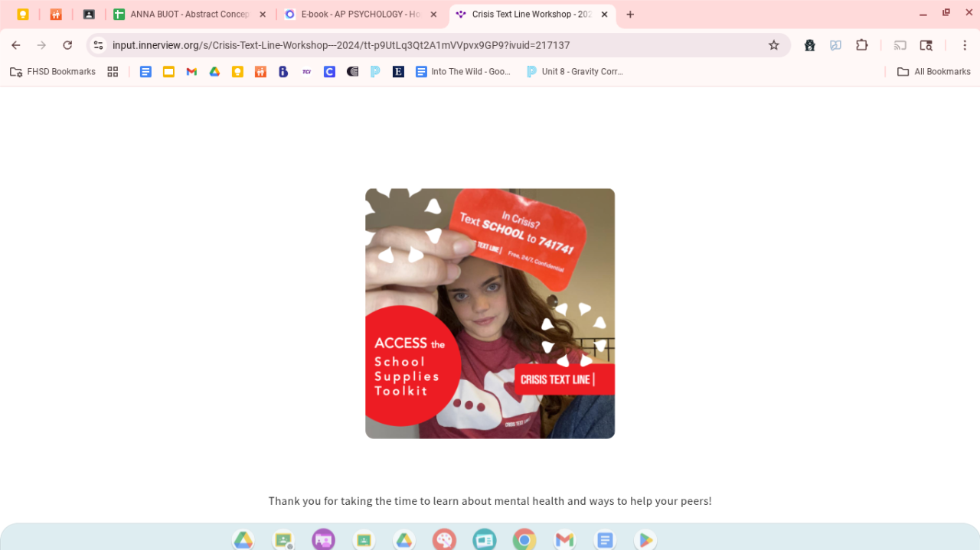Open the purple TCI bookmark icon

click(x=306, y=72)
